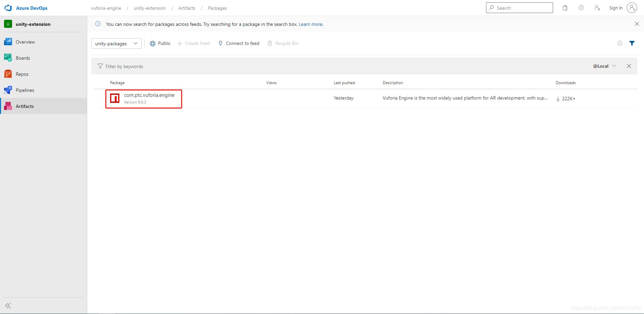The image size is (644, 314).
Task: Click the red npm package icon
Action: pyautogui.click(x=115, y=98)
